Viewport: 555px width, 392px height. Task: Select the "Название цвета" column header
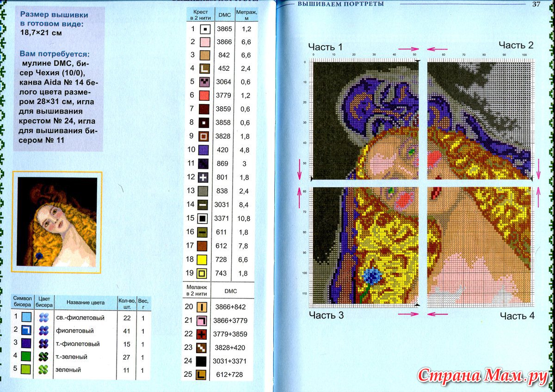[86, 303]
